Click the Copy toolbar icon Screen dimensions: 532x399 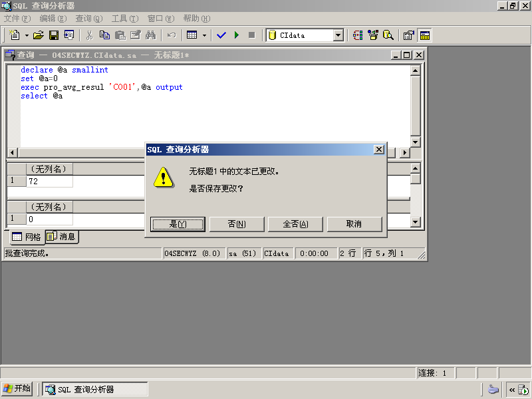[104, 35]
